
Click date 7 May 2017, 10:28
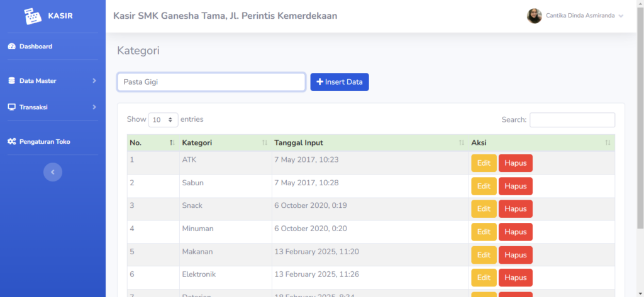point(306,183)
